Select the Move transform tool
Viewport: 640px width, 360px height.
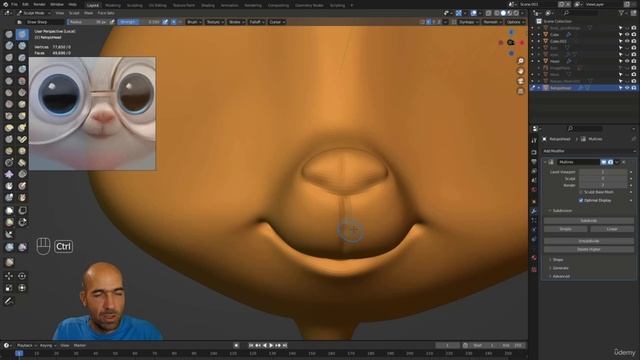(x=9, y=276)
